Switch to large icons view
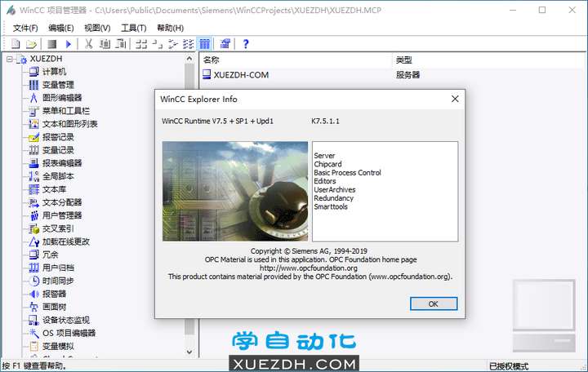The width and height of the screenshot is (588, 372). point(140,44)
